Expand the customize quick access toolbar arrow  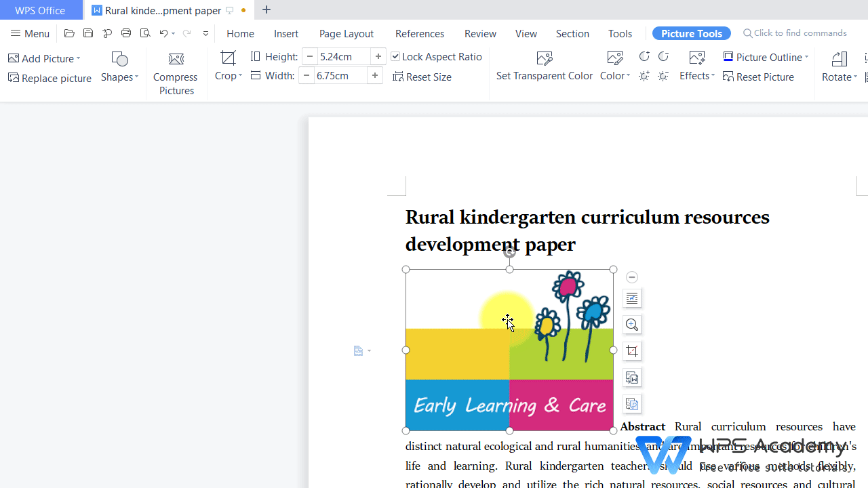(205, 33)
